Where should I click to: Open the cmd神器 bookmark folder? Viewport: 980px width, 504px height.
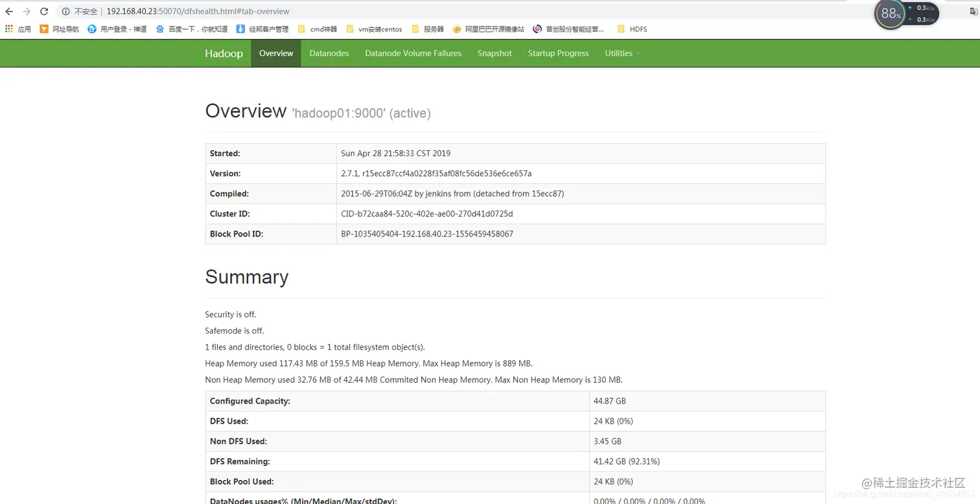tap(318, 29)
